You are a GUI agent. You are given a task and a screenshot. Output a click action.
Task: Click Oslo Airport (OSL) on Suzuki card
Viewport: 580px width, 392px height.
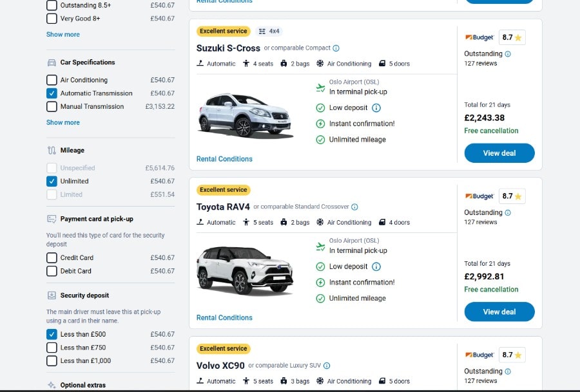click(x=354, y=82)
